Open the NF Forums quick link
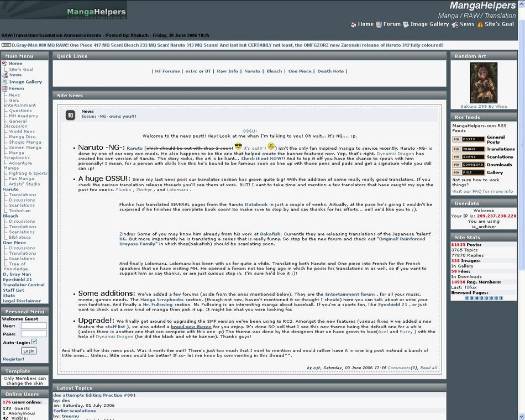The height and width of the screenshot is (420, 525). coord(167,71)
